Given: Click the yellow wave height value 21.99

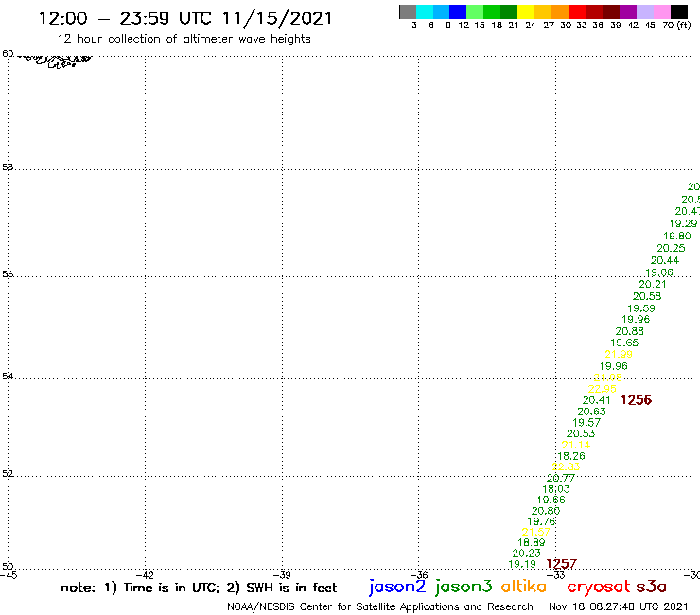Looking at the screenshot, I should [x=619, y=354].
